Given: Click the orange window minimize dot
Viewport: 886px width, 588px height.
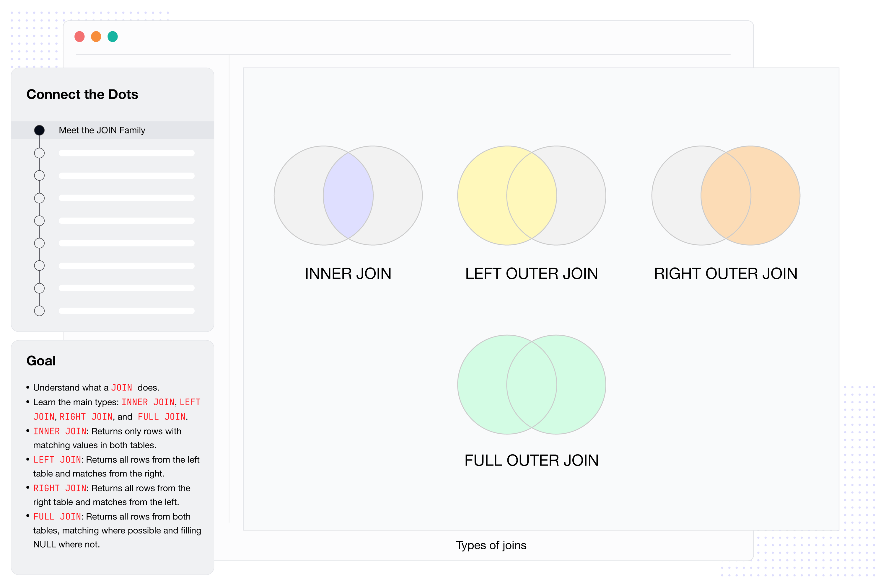Looking at the screenshot, I should (96, 37).
